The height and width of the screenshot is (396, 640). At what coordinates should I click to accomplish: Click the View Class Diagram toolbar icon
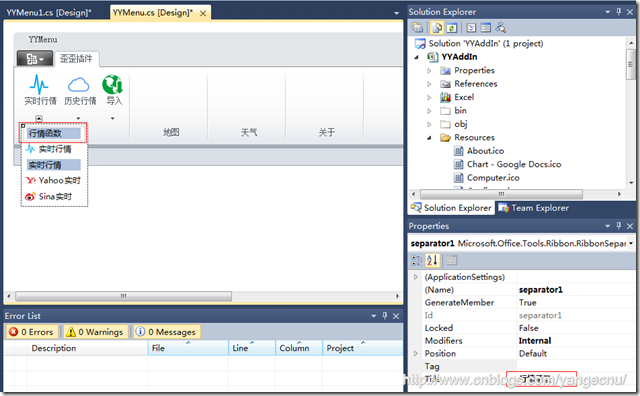coord(500,28)
